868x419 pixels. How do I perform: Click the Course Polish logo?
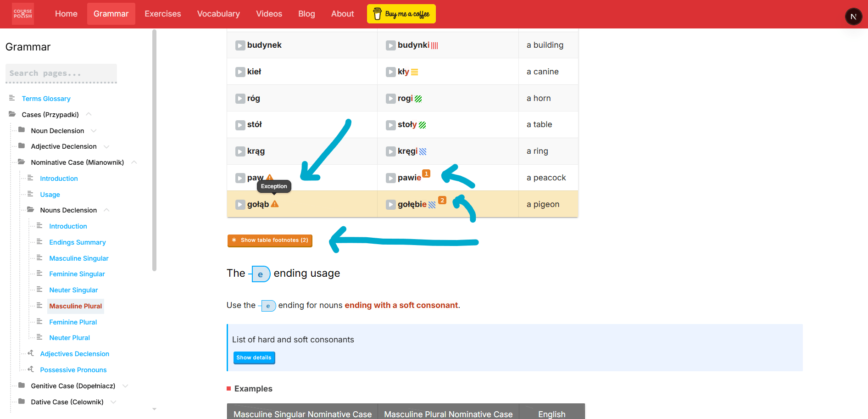(x=23, y=14)
